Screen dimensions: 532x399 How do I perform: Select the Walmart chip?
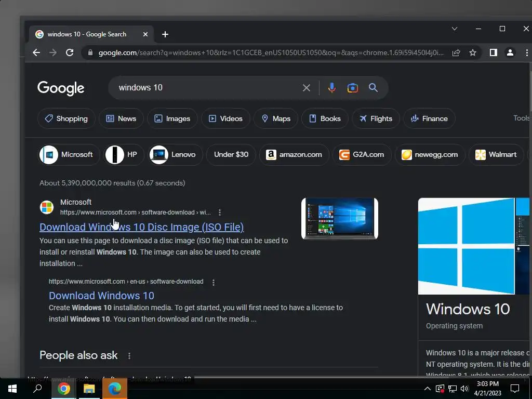click(x=496, y=155)
